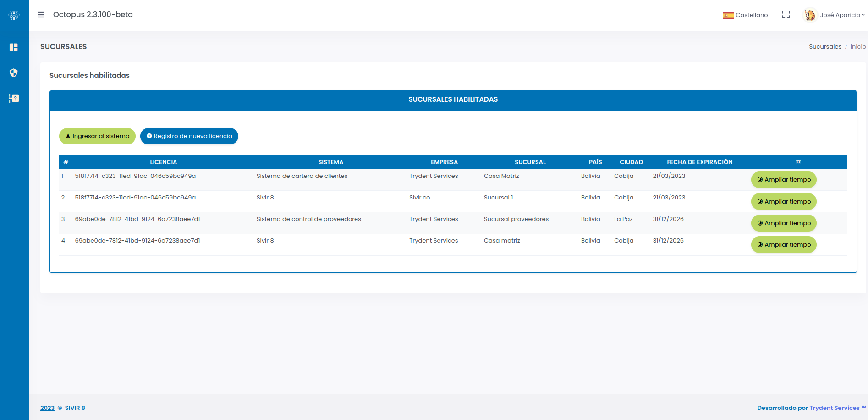Toggle fullscreen mode icon
The image size is (868, 420).
[786, 15]
